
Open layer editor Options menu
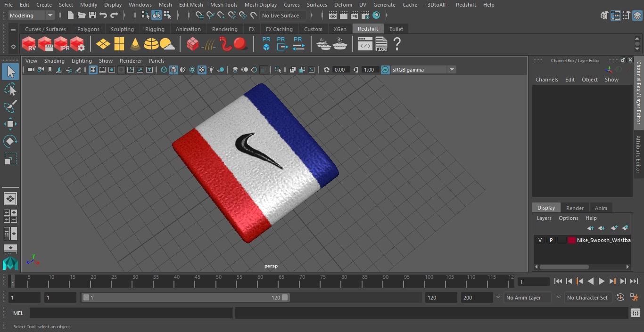[x=569, y=218]
